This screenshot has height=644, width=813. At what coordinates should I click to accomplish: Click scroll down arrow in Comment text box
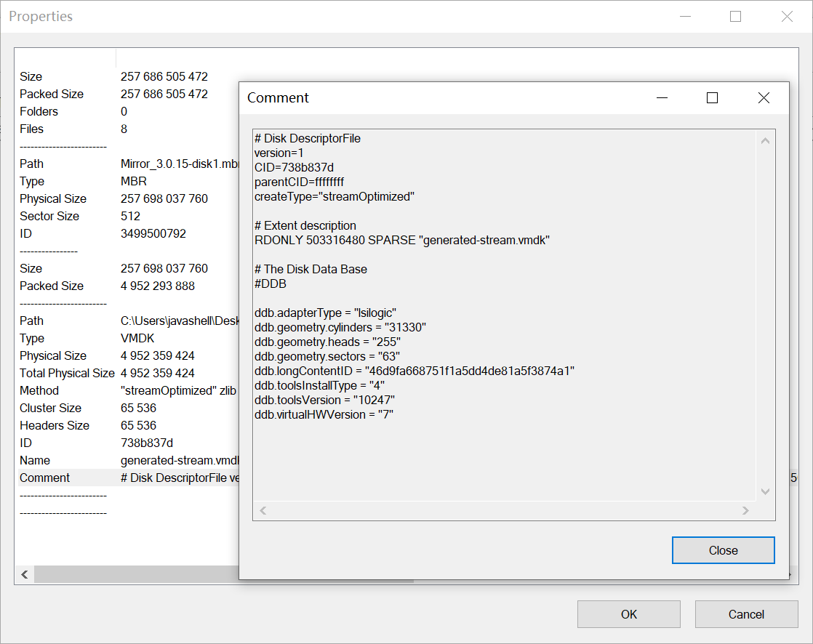[765, 491]
